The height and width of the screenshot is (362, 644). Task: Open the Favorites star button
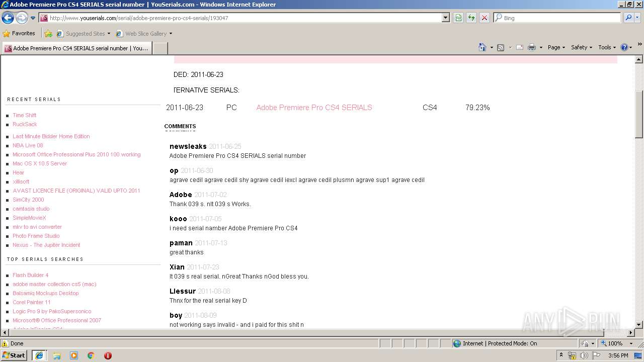click(x=19, y=34)
